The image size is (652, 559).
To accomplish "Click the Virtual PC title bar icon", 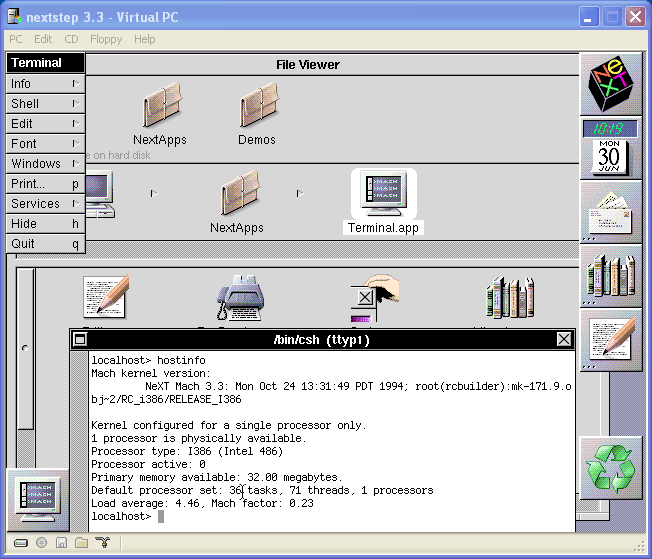I will tap(14, 17).
